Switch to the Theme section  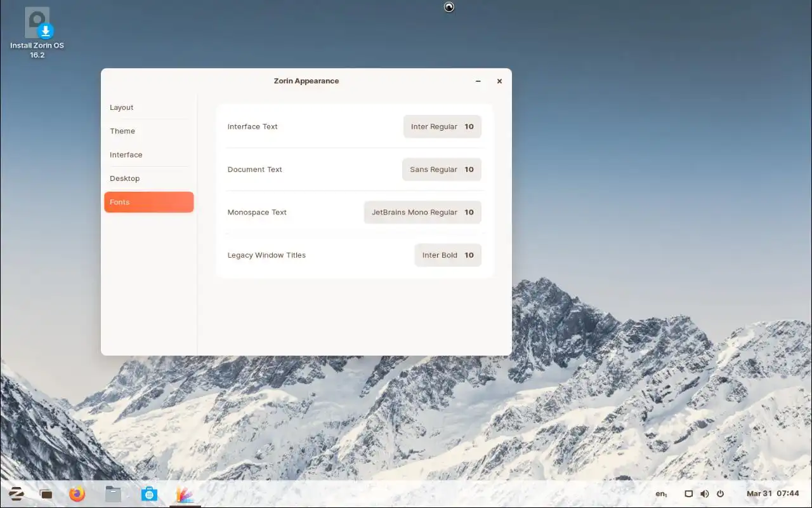(149, 131)
